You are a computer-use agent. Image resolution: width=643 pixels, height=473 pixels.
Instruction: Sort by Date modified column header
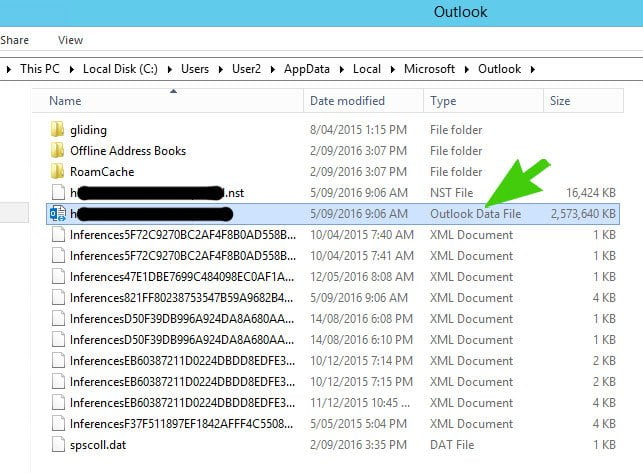pos(363,101)
